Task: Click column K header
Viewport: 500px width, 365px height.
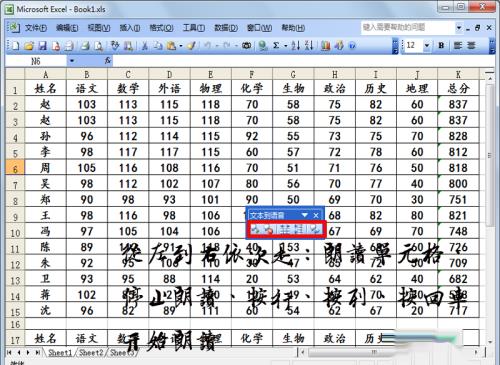Action: pos(458,74)
